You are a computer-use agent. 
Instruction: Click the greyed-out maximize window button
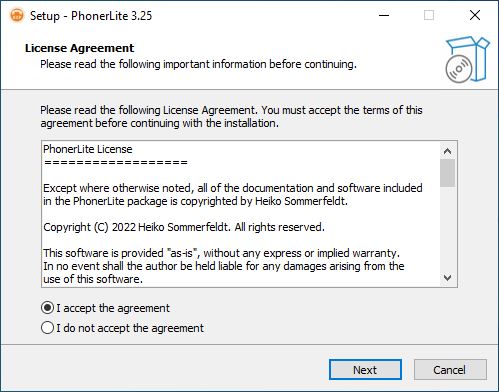click(429, 15)
